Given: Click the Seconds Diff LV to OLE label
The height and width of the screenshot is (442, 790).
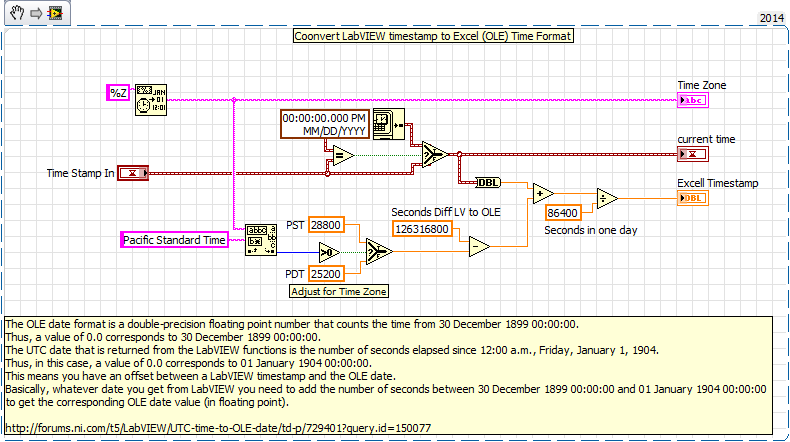Looking at the screenshot, I should [446, 212].
